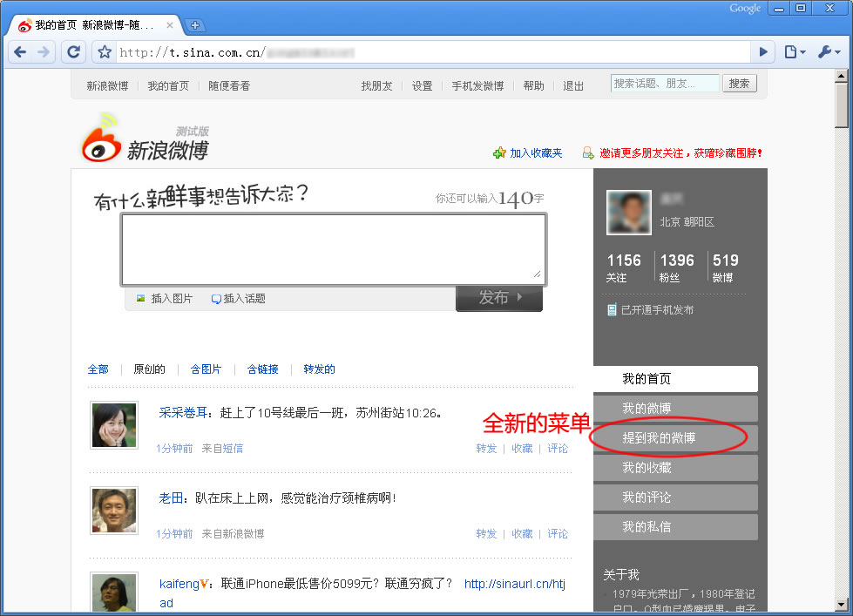Viewport: 853px width, 616px height.
Task: Go forward with the browser forward arrow
Action: click(44, 52)
